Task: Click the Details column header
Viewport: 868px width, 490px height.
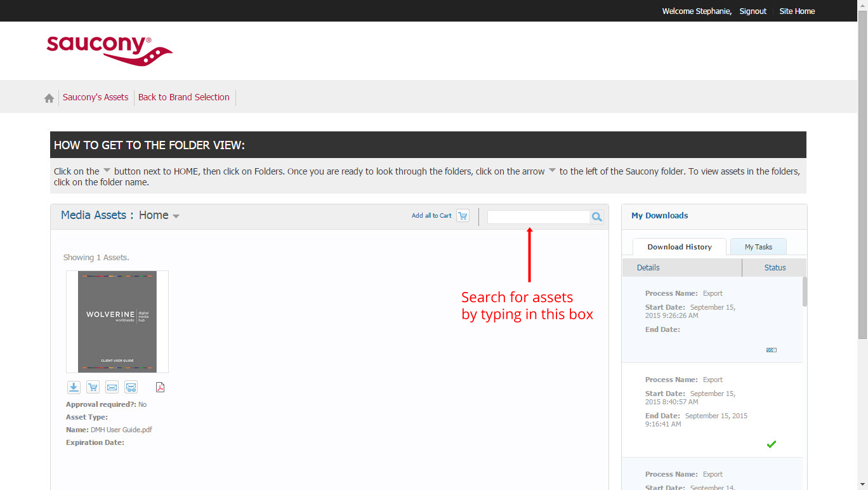Action: 648,268
